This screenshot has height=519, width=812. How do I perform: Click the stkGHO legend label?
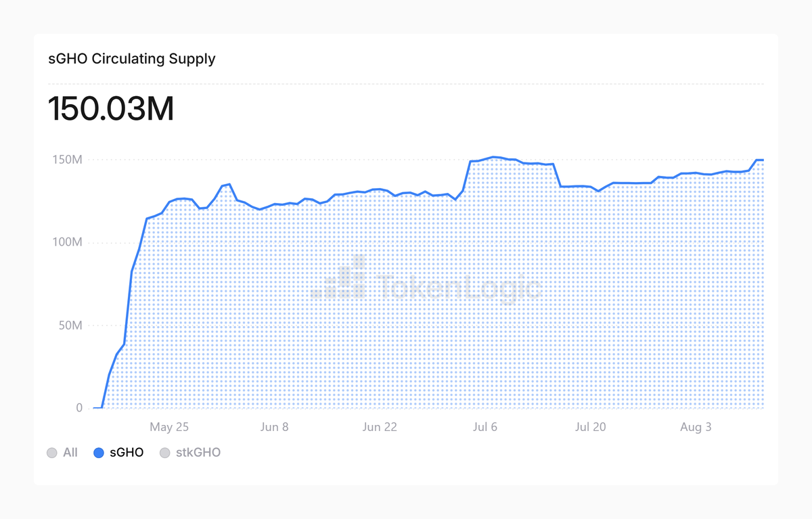198,453
